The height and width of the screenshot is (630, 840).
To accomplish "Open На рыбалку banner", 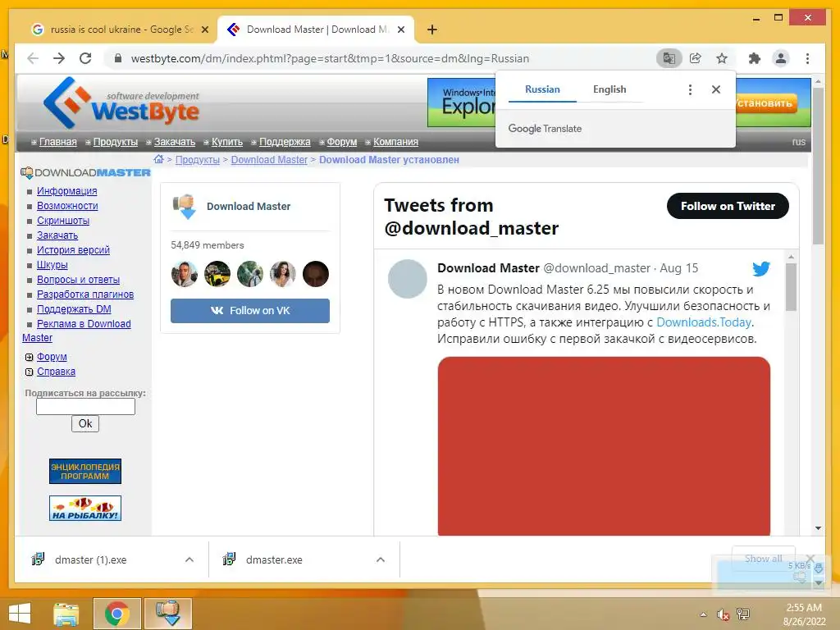I will point(85,508).
